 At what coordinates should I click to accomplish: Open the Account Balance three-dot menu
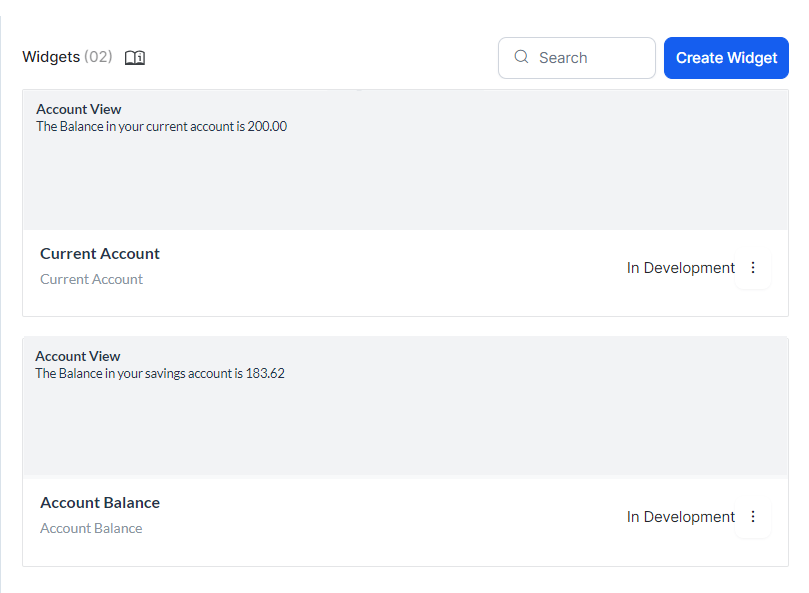tap(753, 517)
